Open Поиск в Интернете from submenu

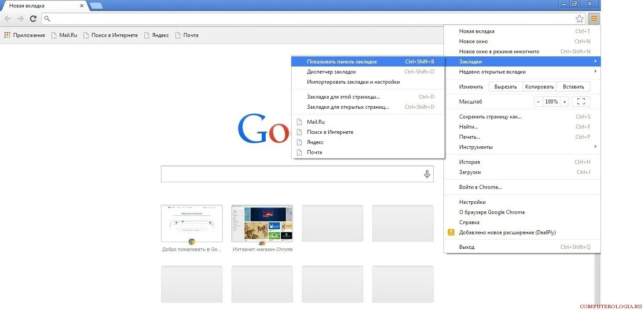click(368, 132)
